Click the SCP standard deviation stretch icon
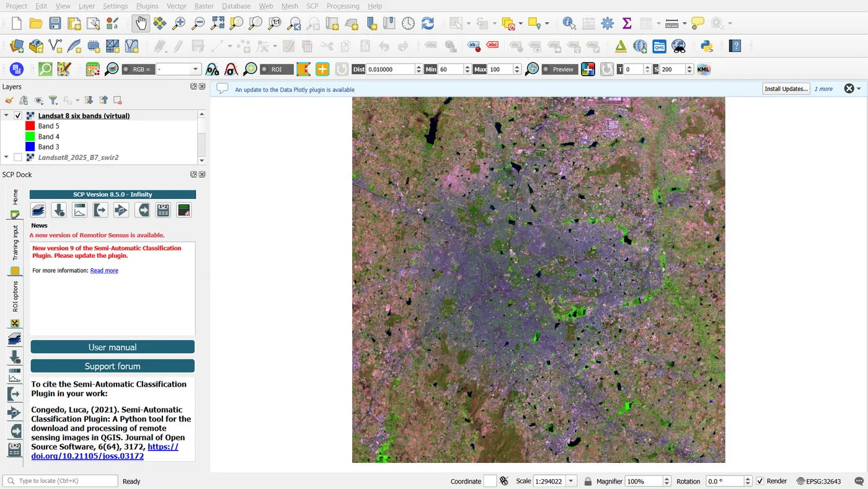Viewport: 868px width, 489px height. (231, 69)
